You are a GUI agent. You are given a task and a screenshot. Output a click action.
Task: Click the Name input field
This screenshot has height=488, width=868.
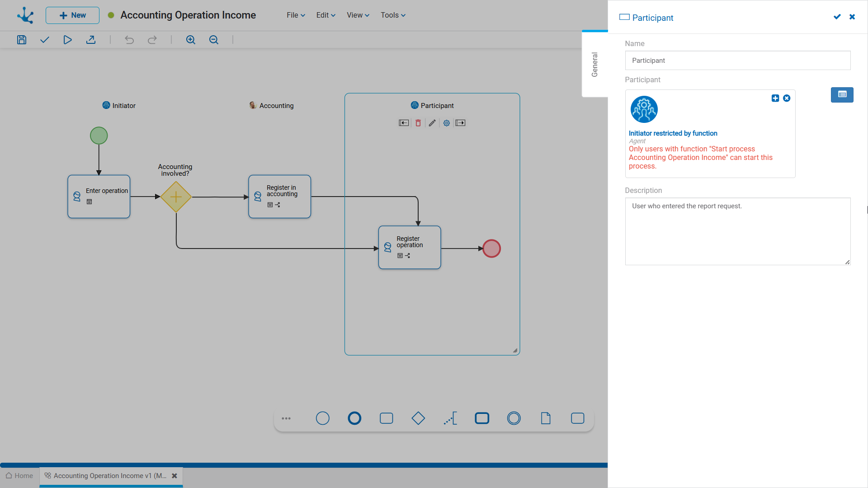(738, 61)
